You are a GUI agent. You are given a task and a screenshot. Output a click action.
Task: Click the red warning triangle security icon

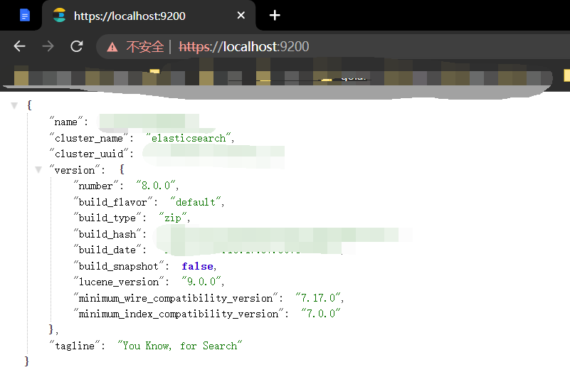click(112, 47)
